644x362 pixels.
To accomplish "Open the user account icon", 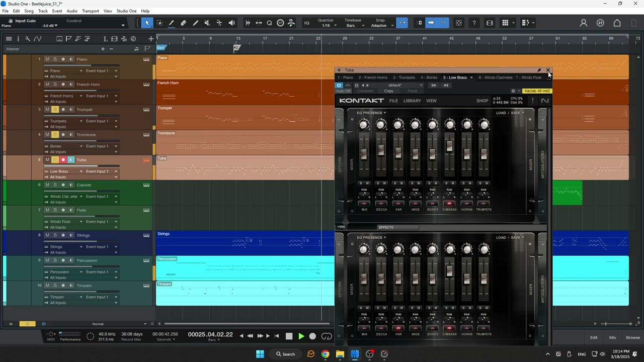I will tap(584, 23).
